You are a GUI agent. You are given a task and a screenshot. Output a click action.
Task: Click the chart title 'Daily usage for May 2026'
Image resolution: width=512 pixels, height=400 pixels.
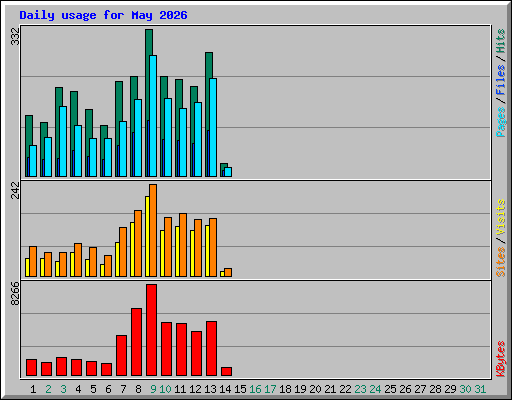click(103, 15)
